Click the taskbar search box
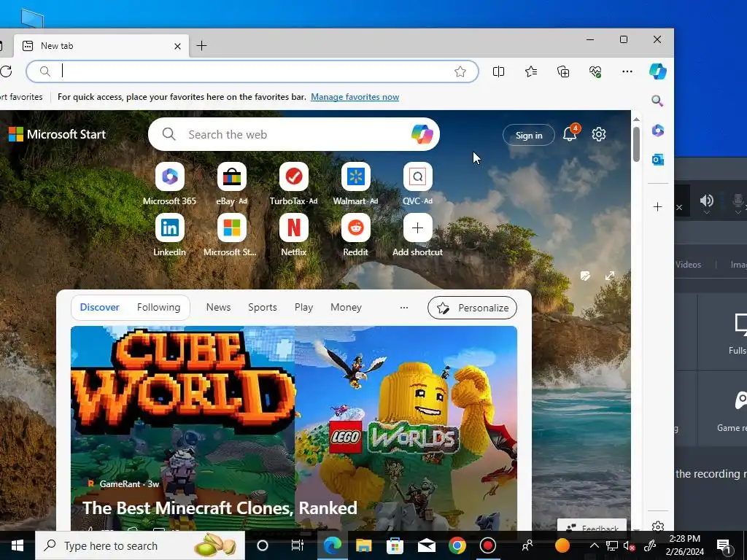This screenshot has height=560, width=747. [x=140, y=545]
